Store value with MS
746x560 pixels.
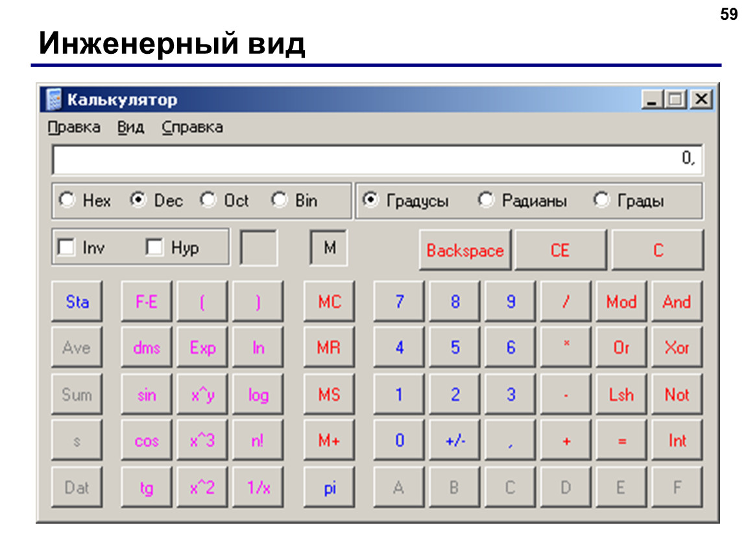(x=330, y=394)
